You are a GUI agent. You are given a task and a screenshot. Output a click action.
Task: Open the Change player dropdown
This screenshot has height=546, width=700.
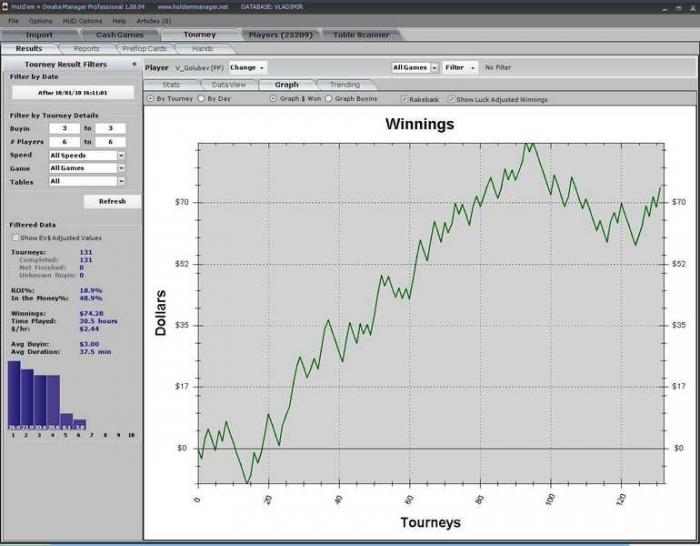(248, 68)
